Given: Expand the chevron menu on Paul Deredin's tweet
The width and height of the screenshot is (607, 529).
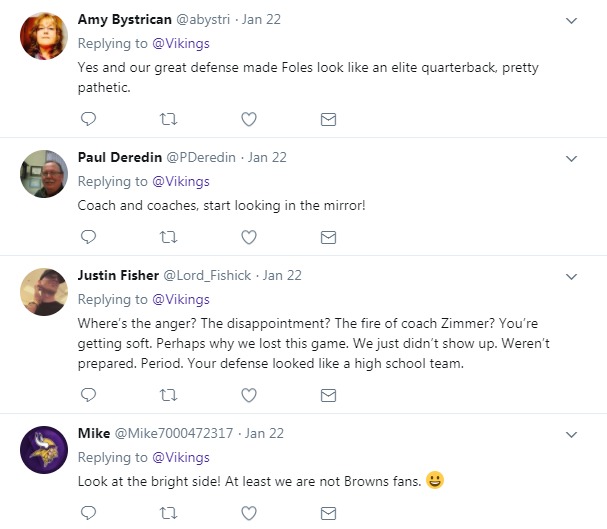Looking at the screenshot, I should click(x=572, y=158).
